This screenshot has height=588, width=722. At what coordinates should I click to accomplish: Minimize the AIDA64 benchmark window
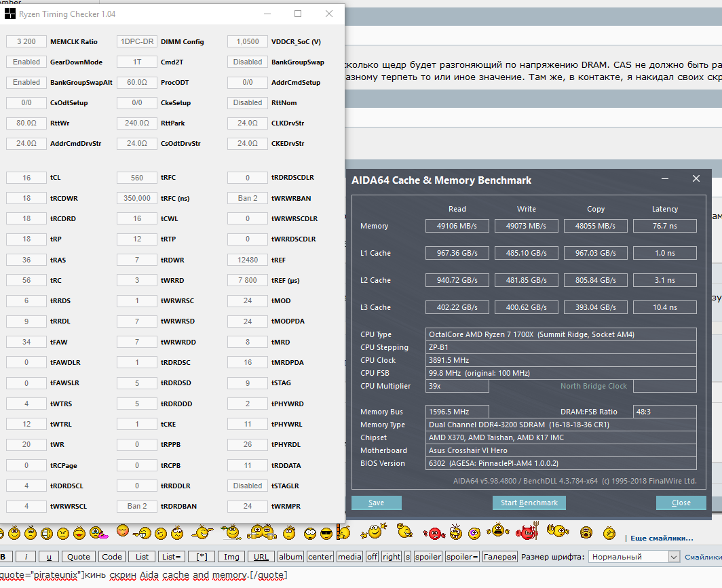point(665,179)
